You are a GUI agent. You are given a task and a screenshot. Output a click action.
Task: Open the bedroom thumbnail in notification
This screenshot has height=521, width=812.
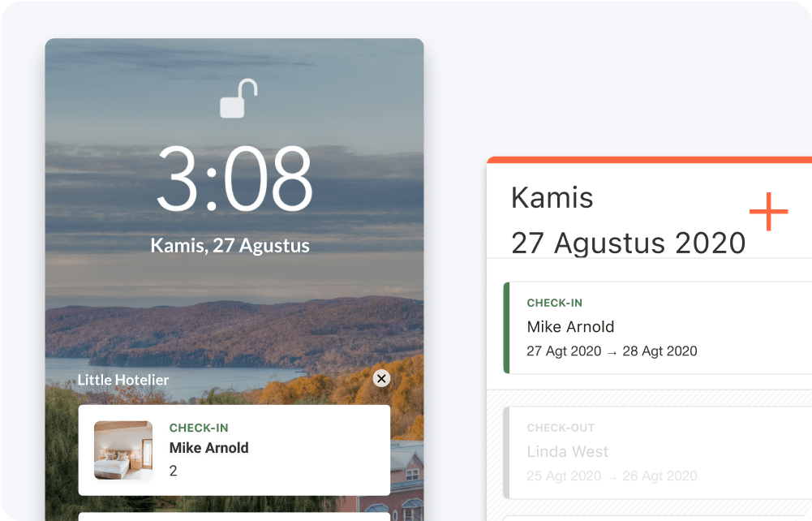coord(123,450)
